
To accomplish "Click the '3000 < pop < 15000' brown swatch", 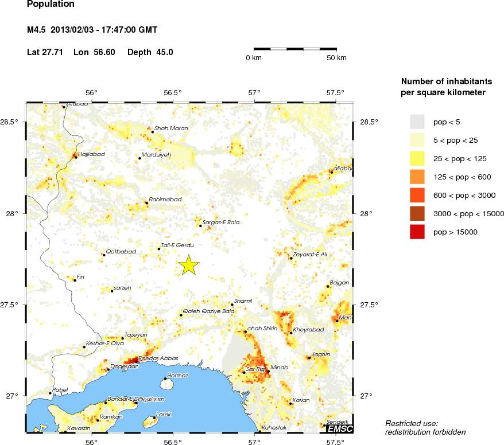I will pyautogui.click(x=417, y=213).
